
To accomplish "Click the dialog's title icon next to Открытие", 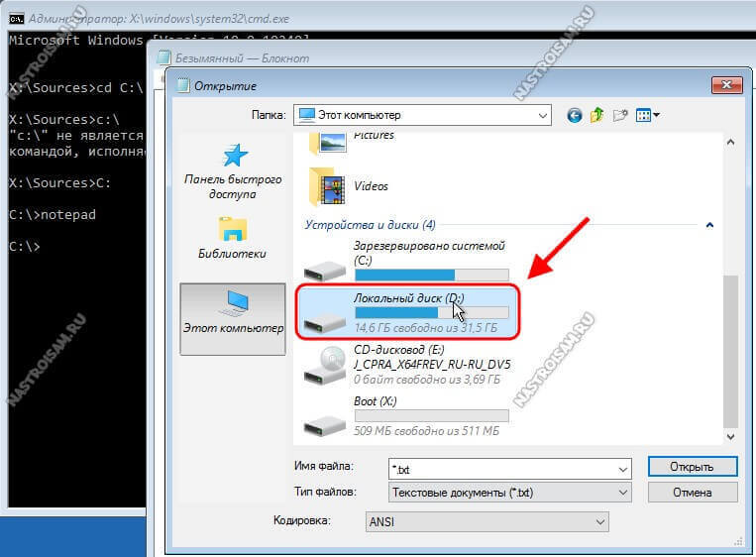I will tap(182, 85).
